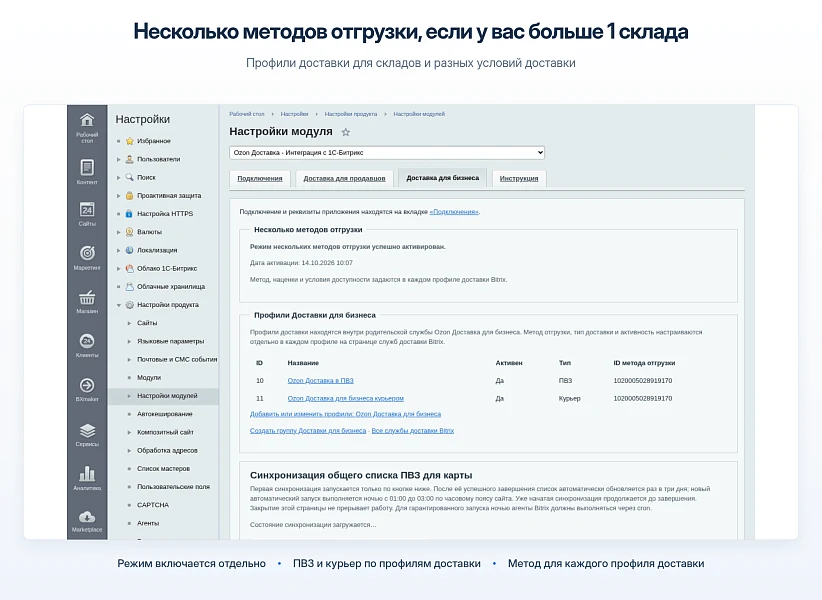
Task: Open Композитный сайт tree item
Action: (165, 432)
